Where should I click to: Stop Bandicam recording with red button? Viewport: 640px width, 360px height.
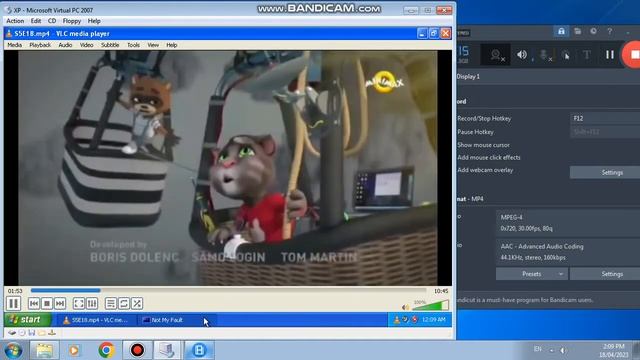coord(633,55)
